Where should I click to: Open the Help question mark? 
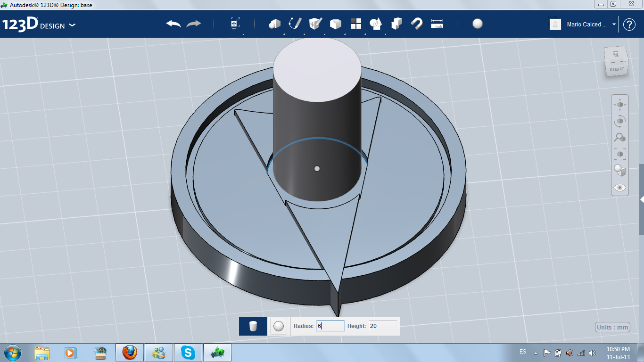pos(629,25)
